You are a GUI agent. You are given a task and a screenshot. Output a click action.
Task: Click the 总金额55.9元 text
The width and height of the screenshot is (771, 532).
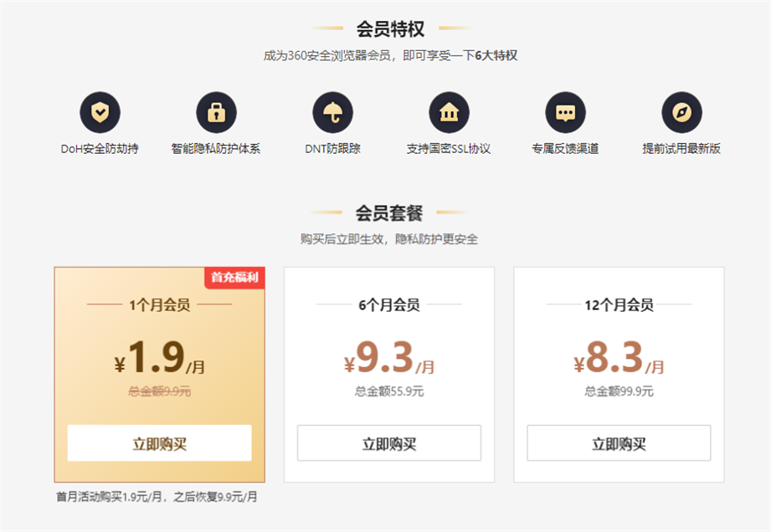pyautogui.click(x=389, y=391)
